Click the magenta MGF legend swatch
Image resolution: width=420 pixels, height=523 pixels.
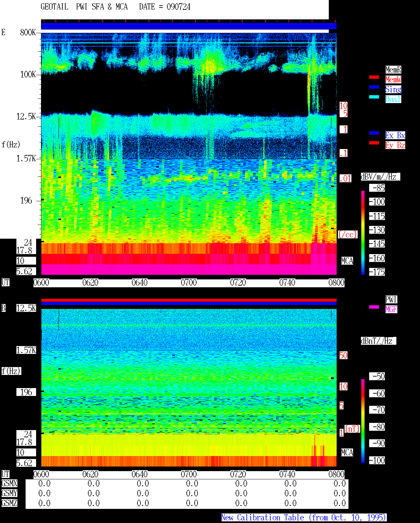pyautogui.click(x=374, y=307)
